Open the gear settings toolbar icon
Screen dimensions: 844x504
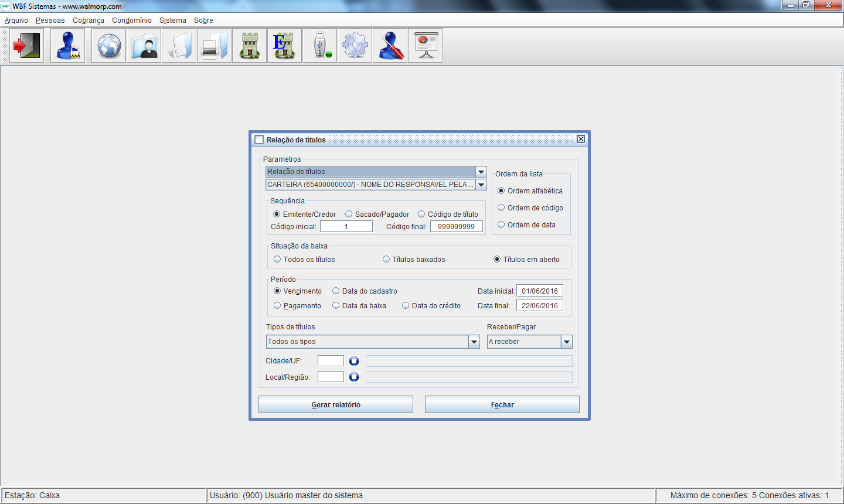click(355, 46)
